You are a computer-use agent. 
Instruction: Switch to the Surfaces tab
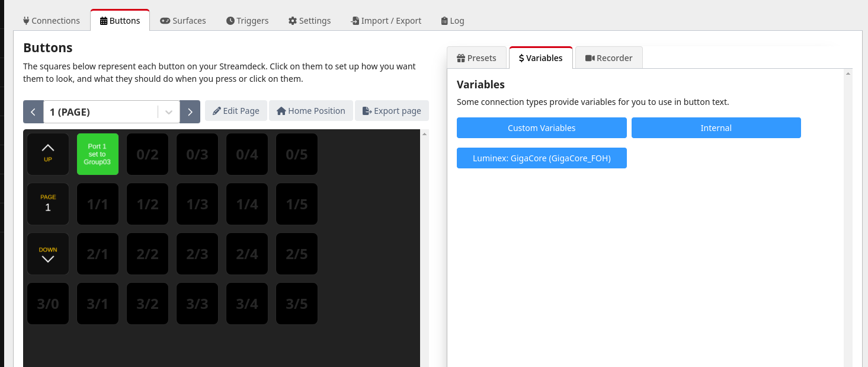(183, 21)
